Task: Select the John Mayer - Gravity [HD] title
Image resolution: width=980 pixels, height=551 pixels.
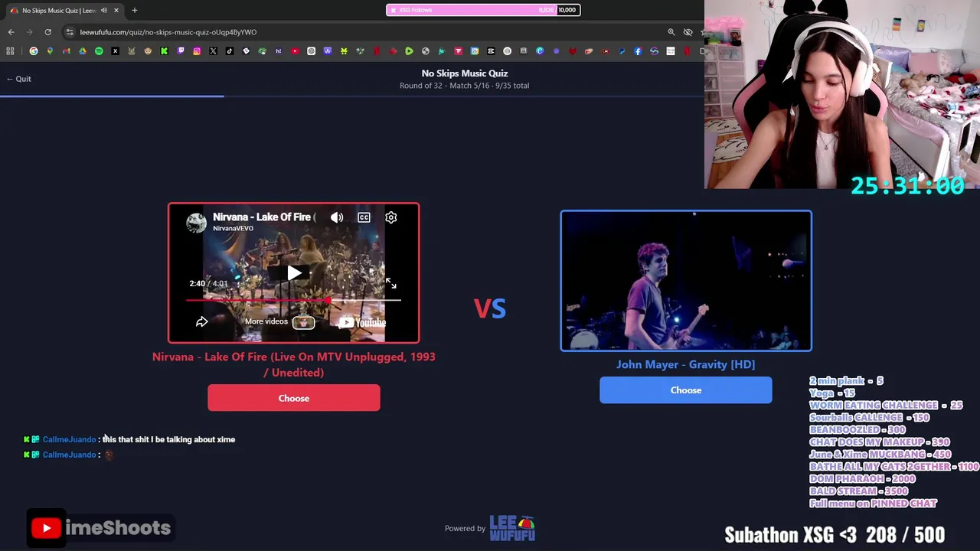Action: click(685, 364)
